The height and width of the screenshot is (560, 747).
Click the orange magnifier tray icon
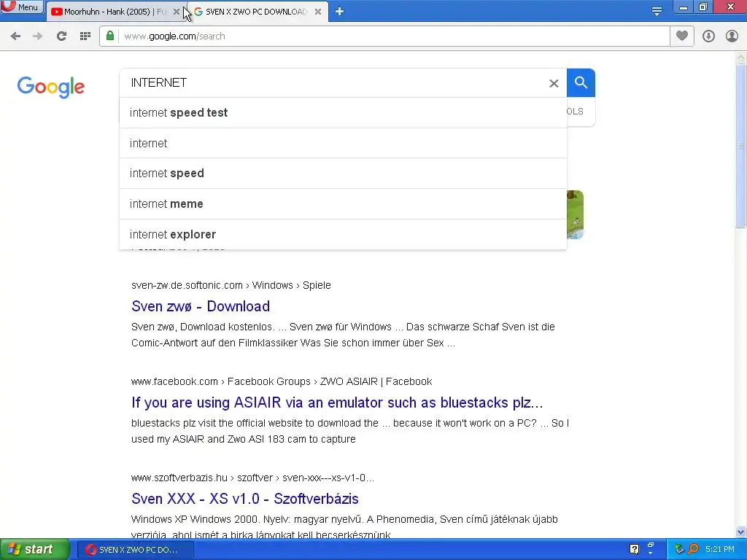click(693, 549)
